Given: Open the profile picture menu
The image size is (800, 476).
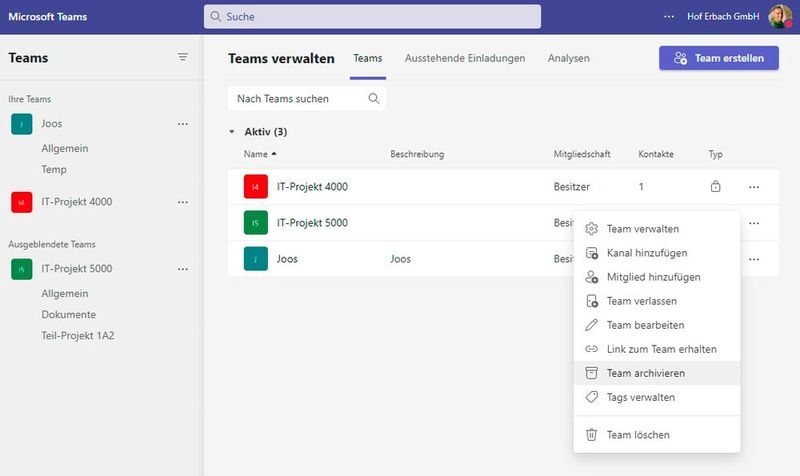Looking at the screenshot, I should point(780,16).
